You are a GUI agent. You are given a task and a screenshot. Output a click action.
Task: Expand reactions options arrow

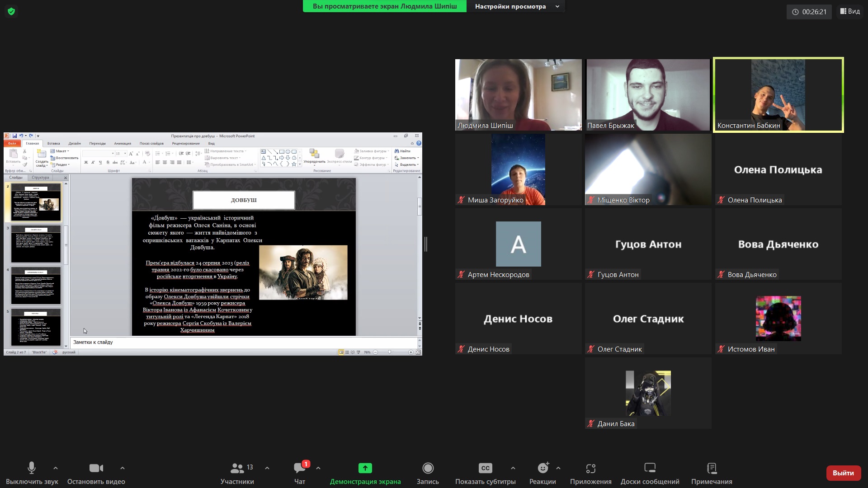[558, 468]
